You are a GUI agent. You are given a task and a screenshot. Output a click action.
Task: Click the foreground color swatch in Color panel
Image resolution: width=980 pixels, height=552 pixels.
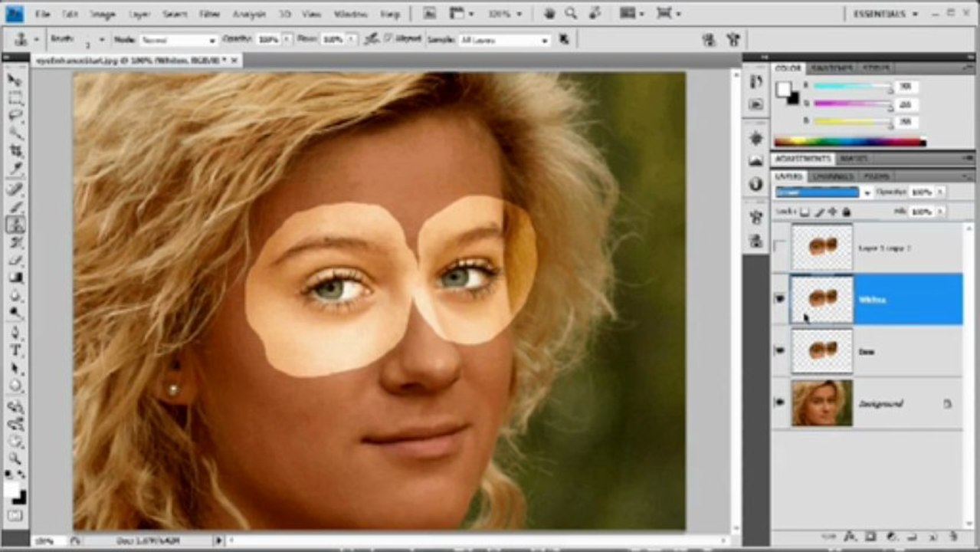click(x=783, y=89)
